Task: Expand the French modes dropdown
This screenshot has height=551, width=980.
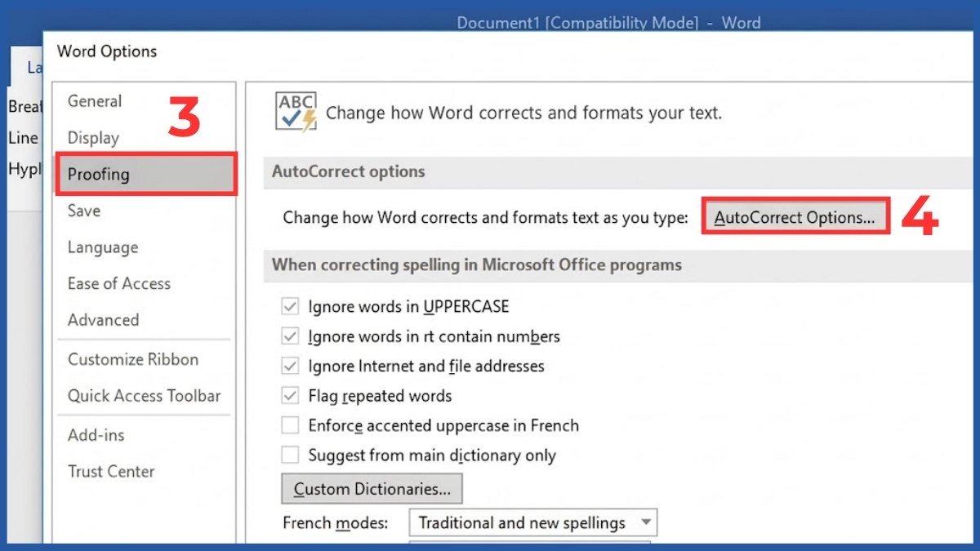Action: [x=646, y=522]
